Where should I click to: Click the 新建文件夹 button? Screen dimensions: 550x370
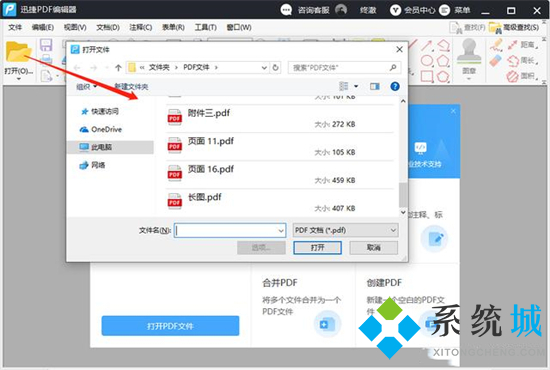tap(131, 87)
